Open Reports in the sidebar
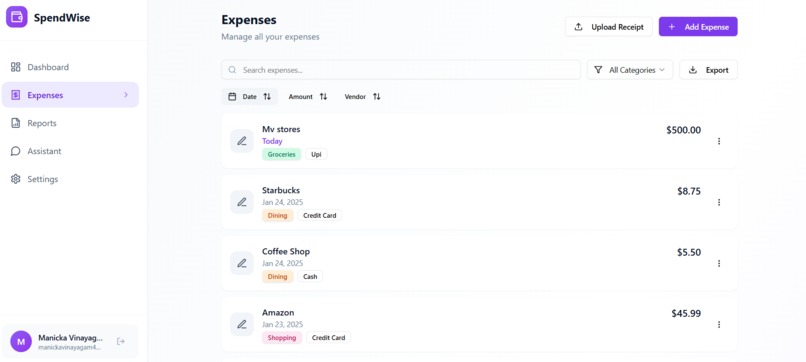The image size is (806, 362). tap(70, 123)
